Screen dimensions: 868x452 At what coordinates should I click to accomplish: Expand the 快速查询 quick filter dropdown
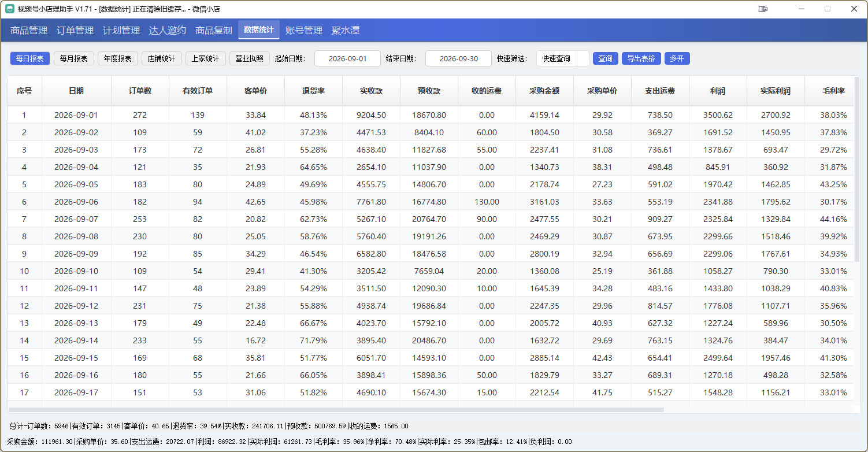[563, 58]
